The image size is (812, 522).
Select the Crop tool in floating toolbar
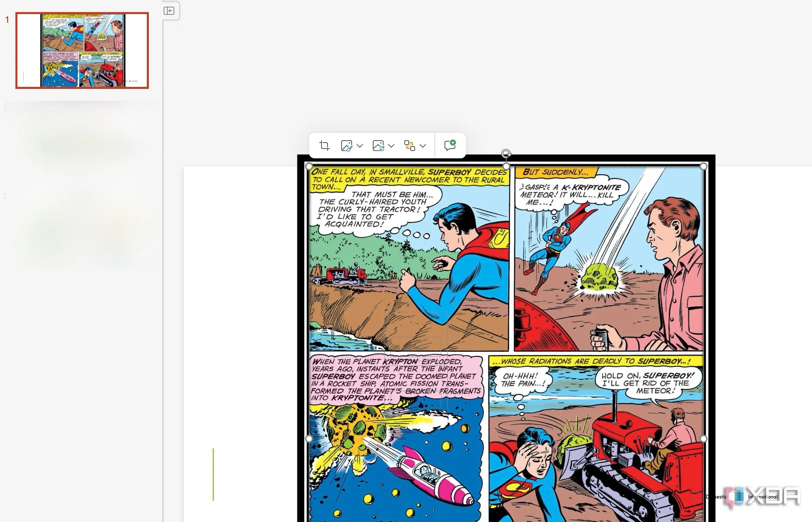(324, 146)
